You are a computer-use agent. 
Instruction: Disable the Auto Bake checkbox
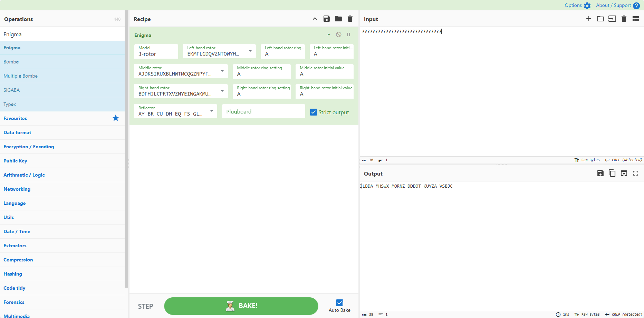(x=339, y=303)
